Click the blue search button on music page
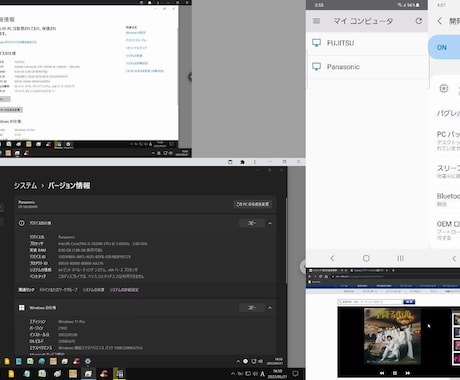The image size is (460, 380). pyautogui.click(x=409, y=302)
